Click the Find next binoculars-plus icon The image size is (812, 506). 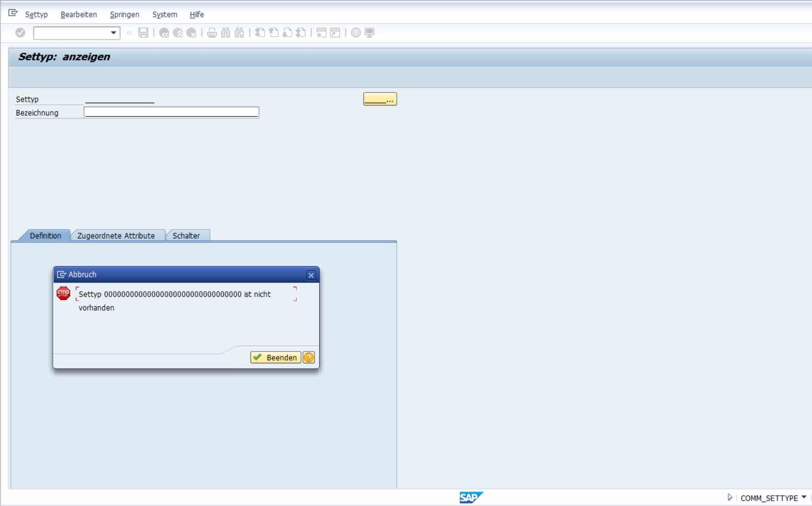pyautogui.click(x=240, y=33)
